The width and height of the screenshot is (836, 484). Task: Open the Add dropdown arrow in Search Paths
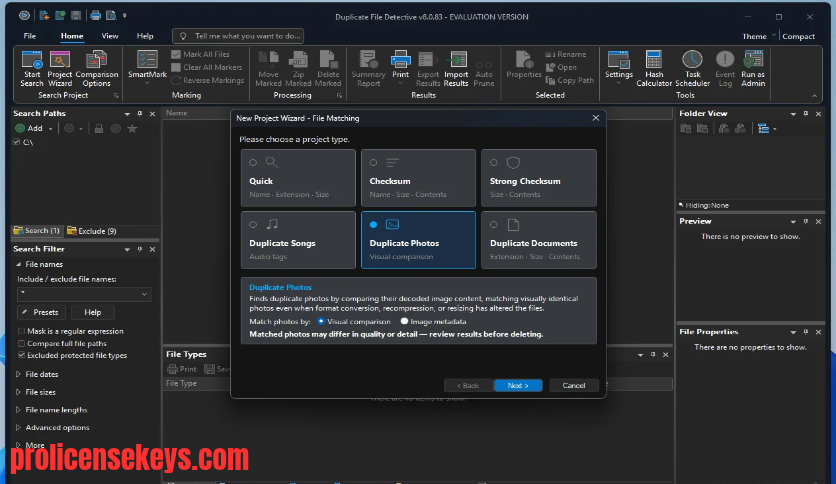point(51,128)
